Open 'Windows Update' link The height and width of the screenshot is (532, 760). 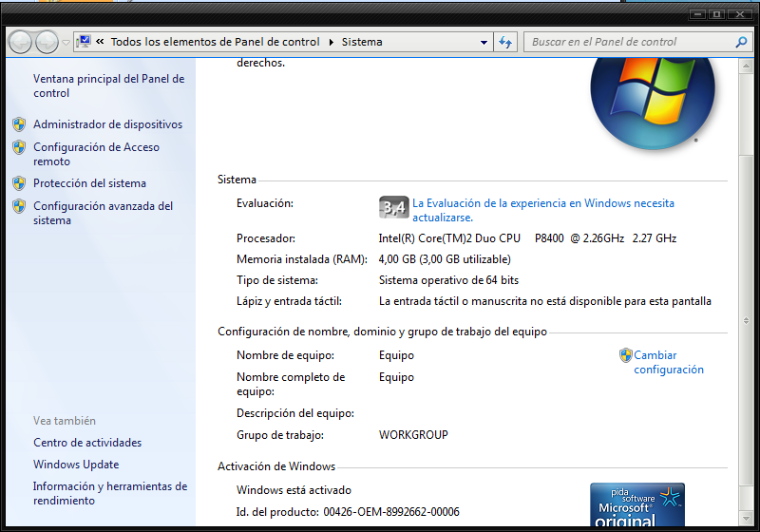(76, 465)
